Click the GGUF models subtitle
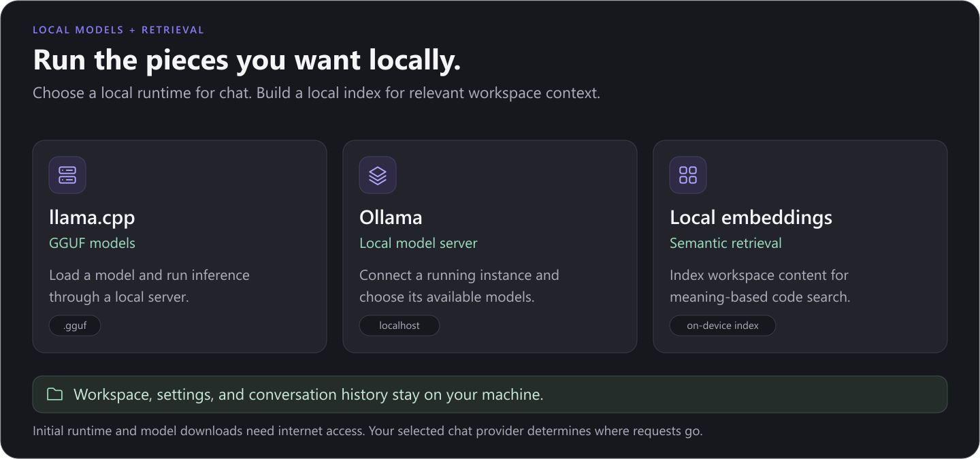The image size is (980, 459). 92,243
